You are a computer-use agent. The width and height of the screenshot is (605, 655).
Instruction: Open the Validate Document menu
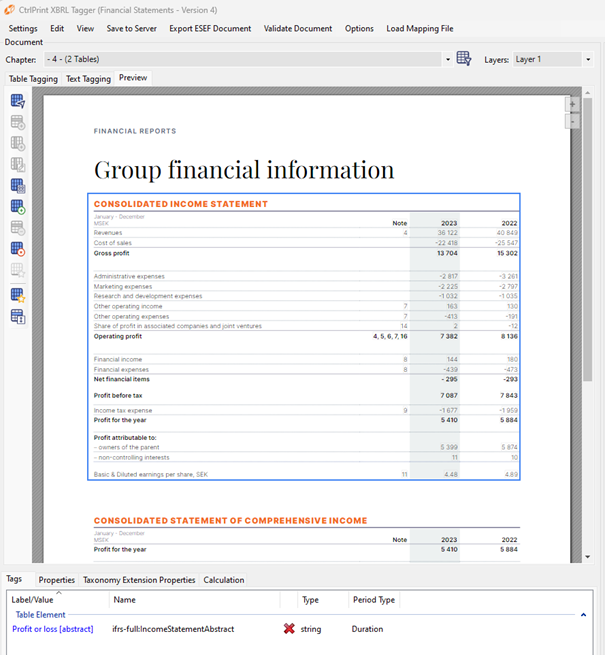coord(298,28)
